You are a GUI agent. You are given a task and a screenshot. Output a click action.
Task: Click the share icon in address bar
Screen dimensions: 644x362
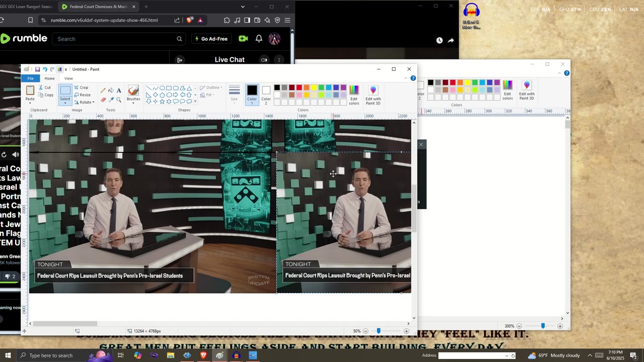pos(177,20)
